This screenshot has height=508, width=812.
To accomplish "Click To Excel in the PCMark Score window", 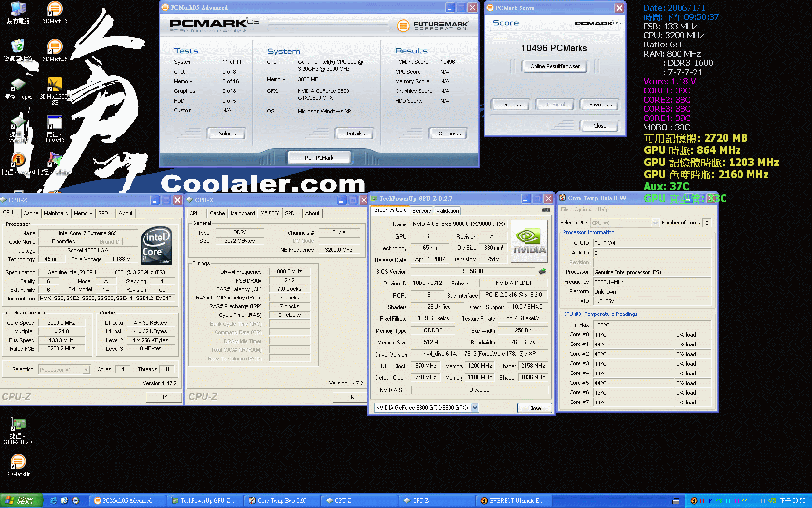I will [x=555, y=105].
